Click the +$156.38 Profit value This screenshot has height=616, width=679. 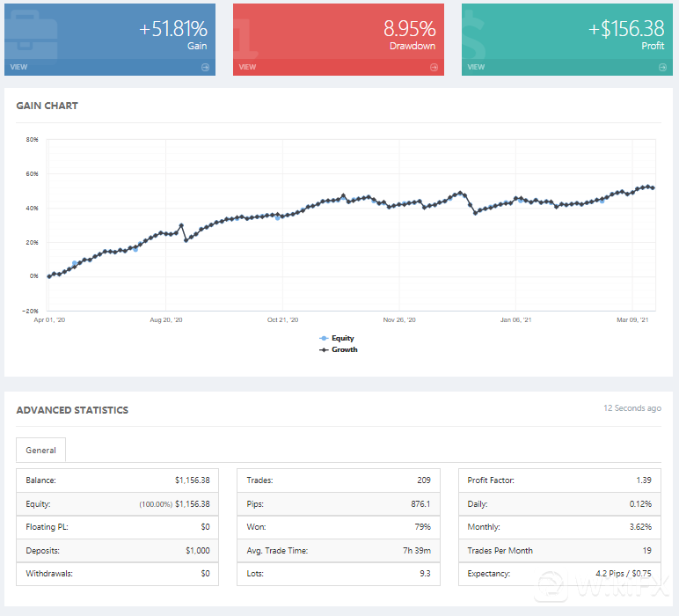(626, 29)
